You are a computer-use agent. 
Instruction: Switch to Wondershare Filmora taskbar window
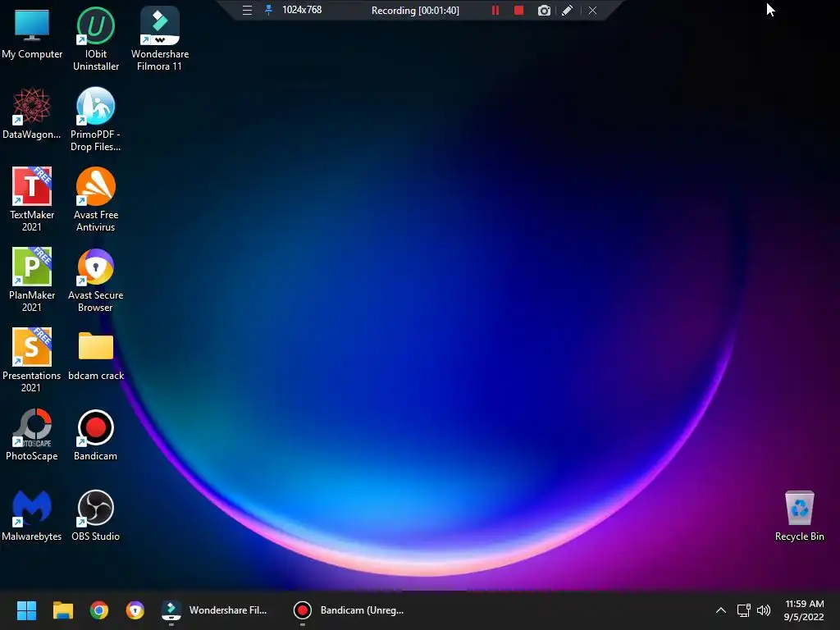214,610
